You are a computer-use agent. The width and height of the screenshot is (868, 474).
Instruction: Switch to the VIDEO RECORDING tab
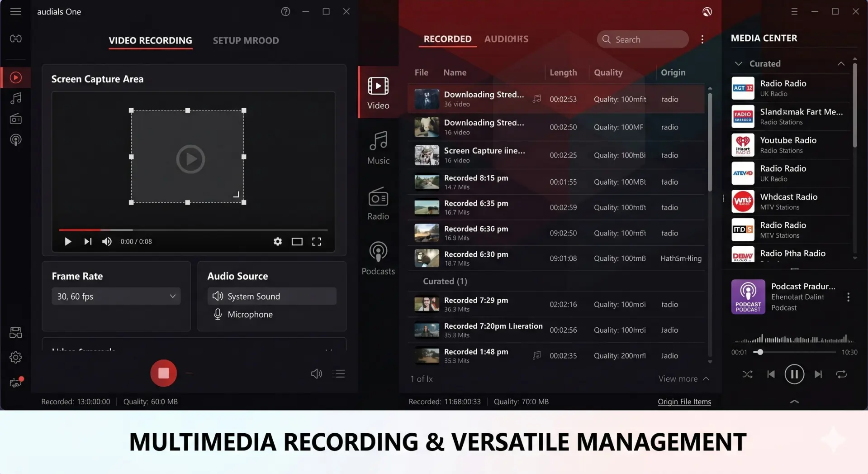tap(150, 40)
